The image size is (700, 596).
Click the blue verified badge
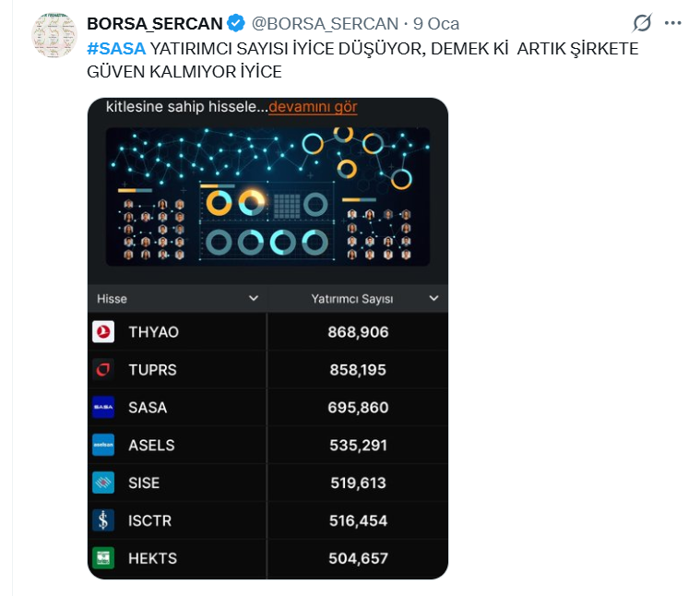tap(236, 23)
